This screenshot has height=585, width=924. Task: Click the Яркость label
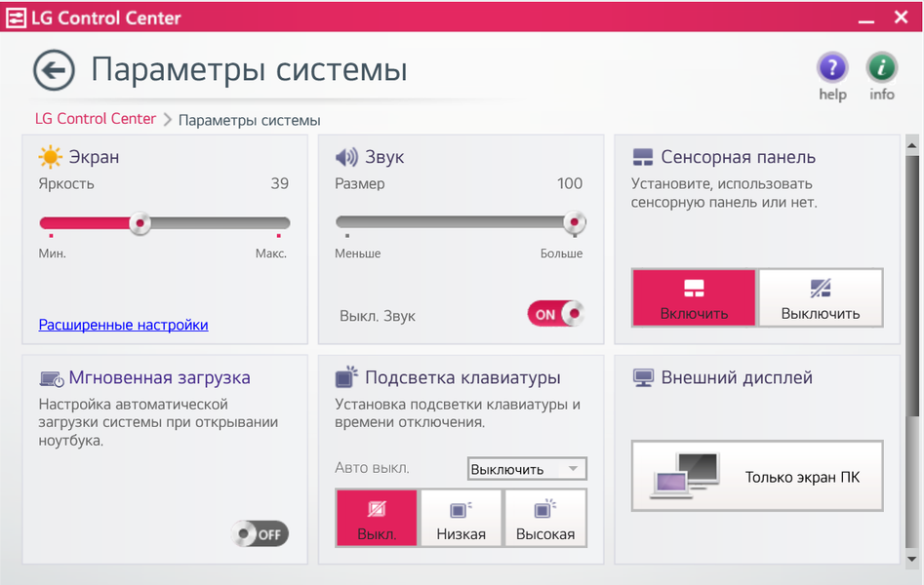[66, 184]
